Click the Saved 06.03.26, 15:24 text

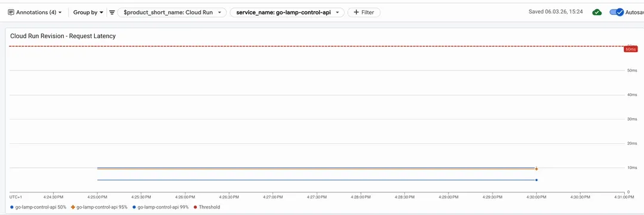[556, 12]
